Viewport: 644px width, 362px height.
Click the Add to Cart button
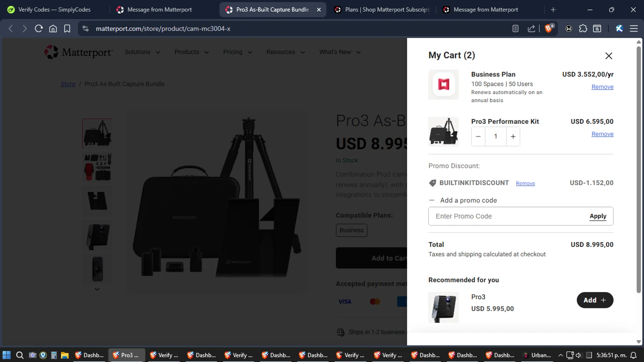pyautogui.click(x=372, y=258)
